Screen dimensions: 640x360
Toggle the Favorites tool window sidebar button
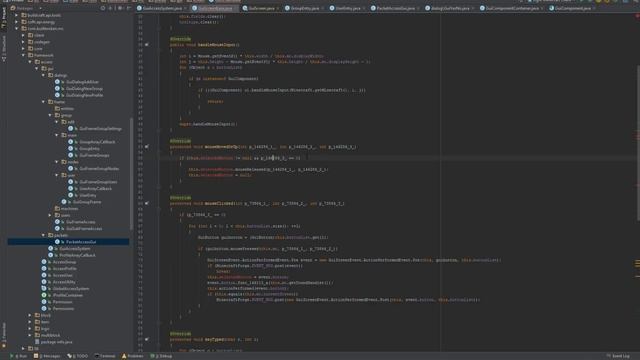(x=4, y=335)
